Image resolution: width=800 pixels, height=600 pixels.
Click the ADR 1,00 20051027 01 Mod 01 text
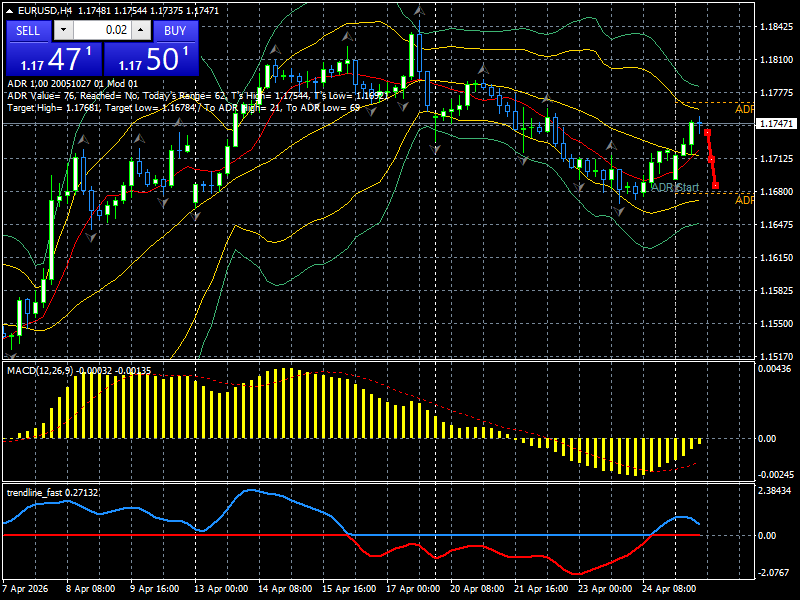[x=72, y=84]
